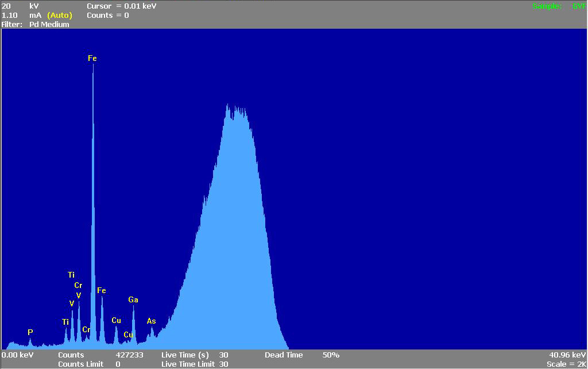
Task: Click the topmost Ti element label
Action: coord(71,275)
